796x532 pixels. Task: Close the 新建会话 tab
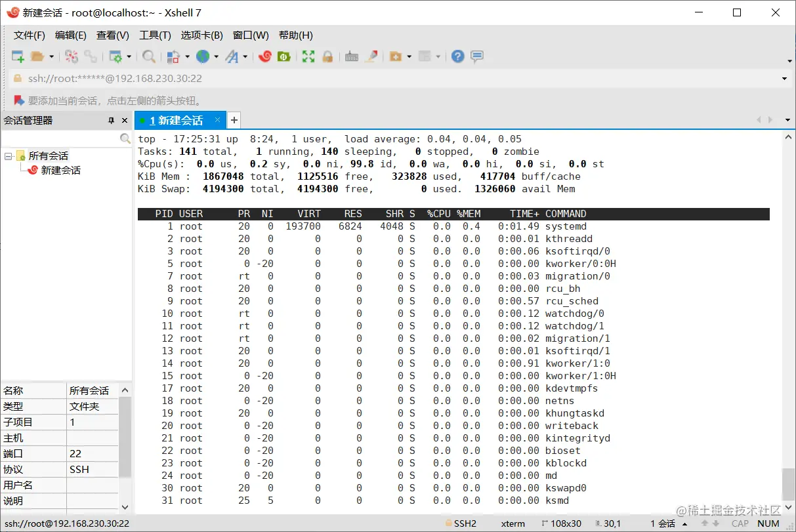coord(218,120)
